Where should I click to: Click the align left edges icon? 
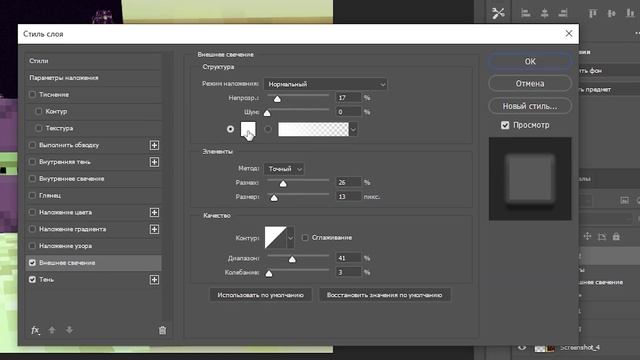coord(526,13)
